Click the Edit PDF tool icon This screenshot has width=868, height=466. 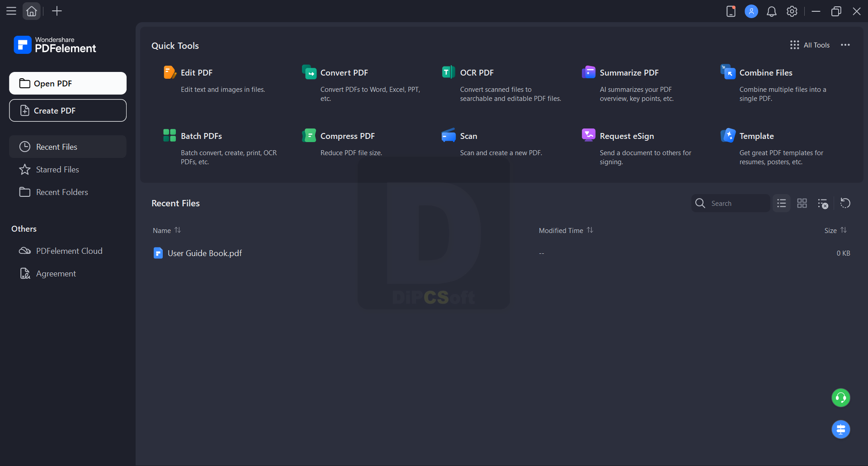[x=170, y=72]
